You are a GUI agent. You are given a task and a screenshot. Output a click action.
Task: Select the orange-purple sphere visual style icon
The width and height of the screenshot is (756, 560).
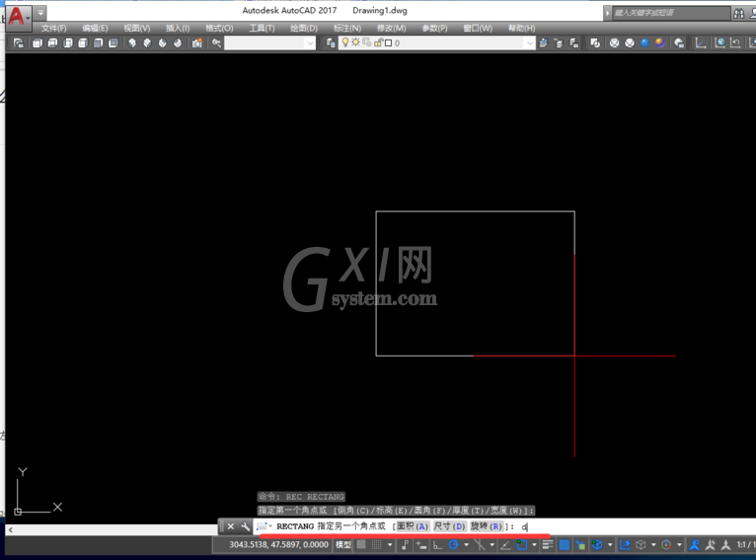point(660,43)
